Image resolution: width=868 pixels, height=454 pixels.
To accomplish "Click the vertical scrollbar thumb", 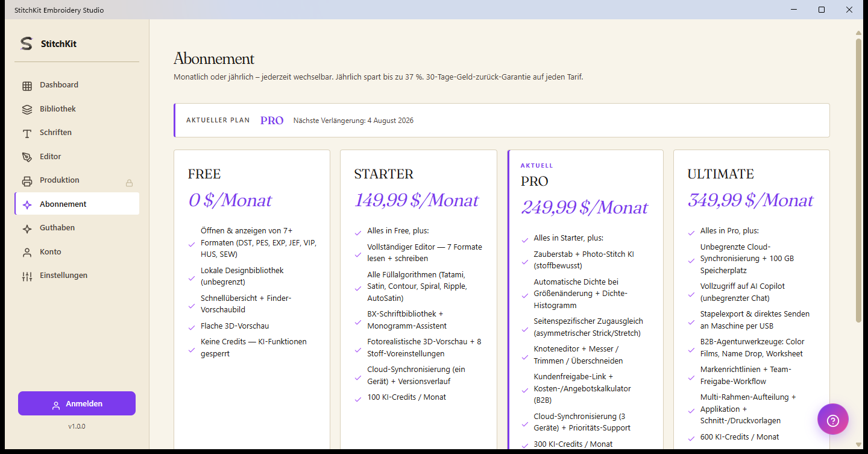I will click(x=858, y=180).
